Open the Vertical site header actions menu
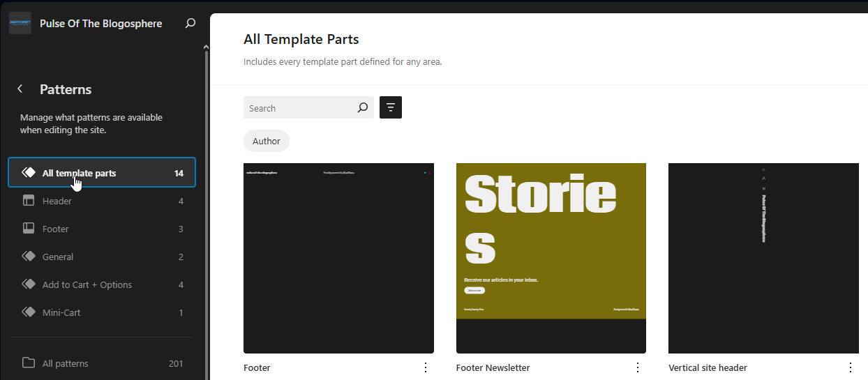 tap(850, 367)
